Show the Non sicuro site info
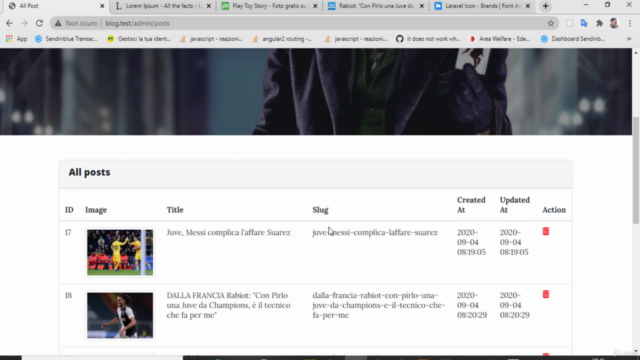 (76, 23)
